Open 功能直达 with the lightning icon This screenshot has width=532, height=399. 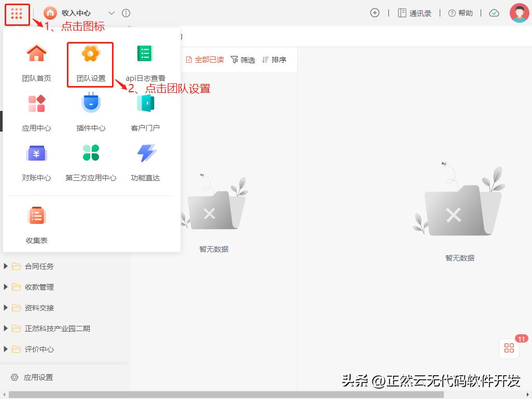click(145, 152)
